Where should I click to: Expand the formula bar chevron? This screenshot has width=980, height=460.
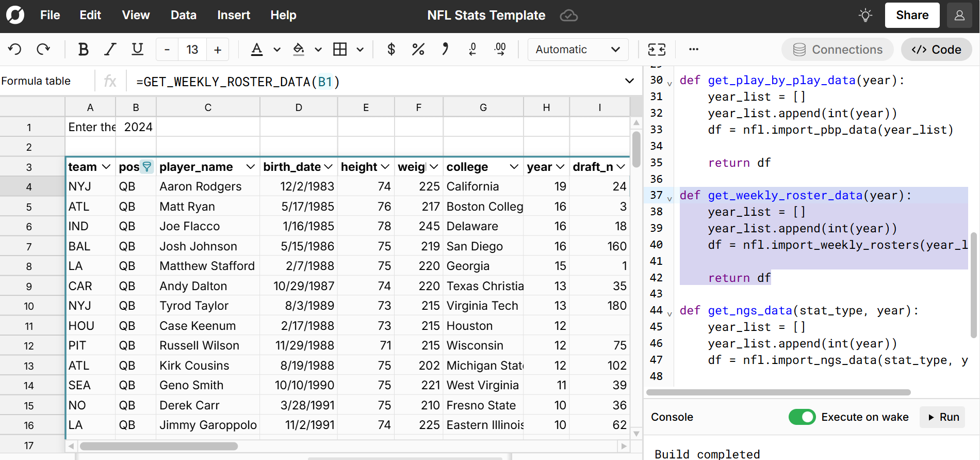[x=629, y=81]
